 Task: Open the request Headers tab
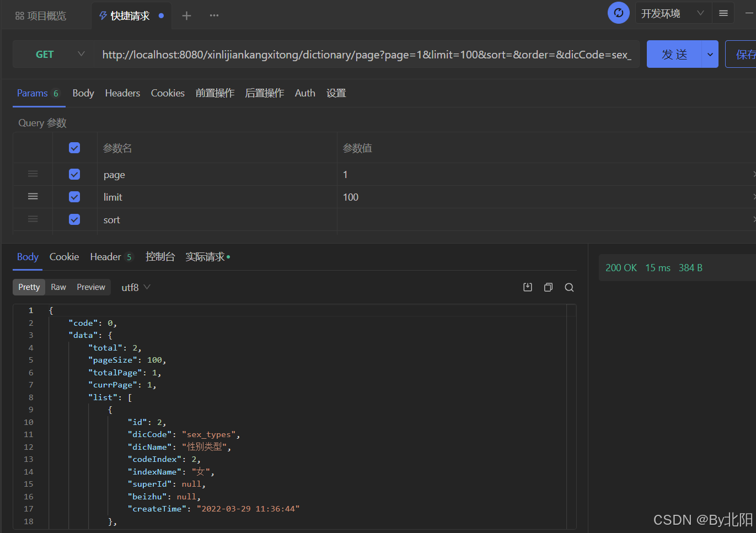click(x=122, y=93)
